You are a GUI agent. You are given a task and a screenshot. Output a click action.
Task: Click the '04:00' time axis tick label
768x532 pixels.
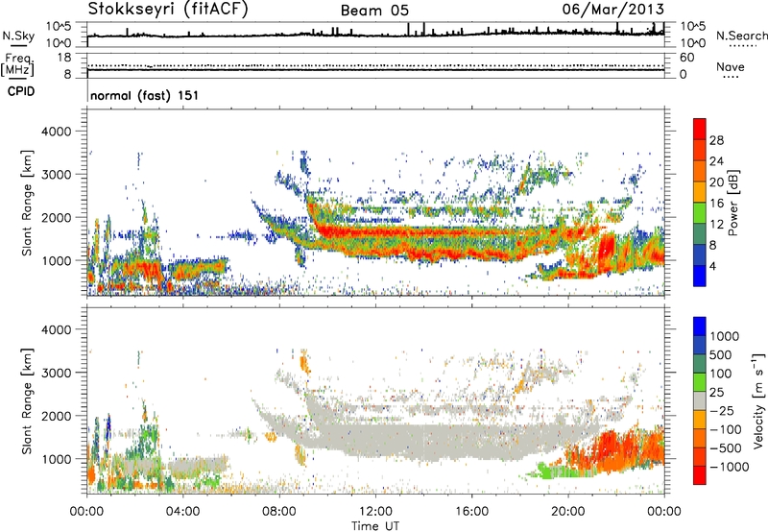coord(182,512)
